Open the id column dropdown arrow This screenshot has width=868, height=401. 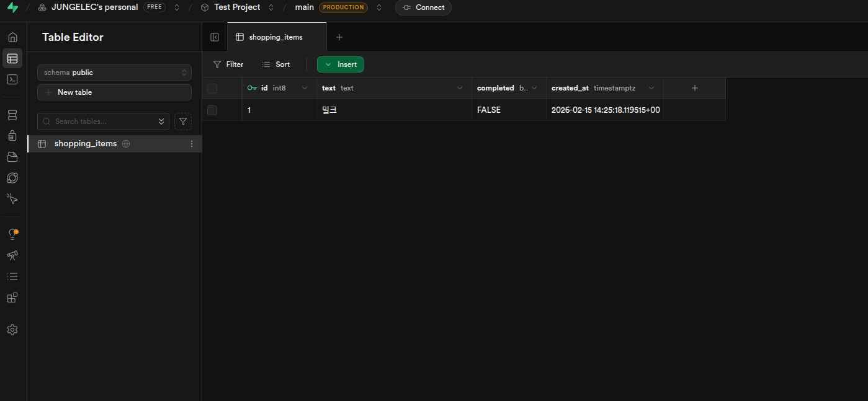click(x=305, y=88)
